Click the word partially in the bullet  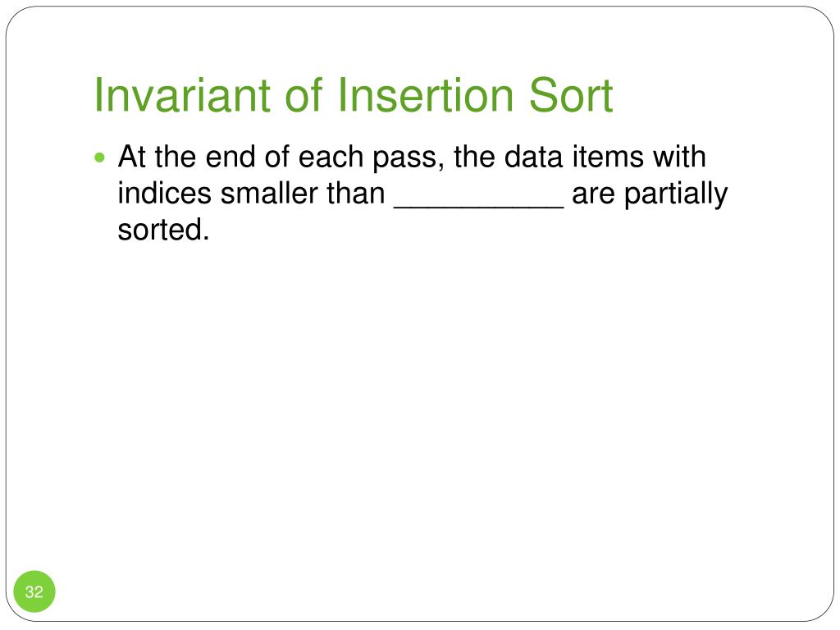[676, 194]
